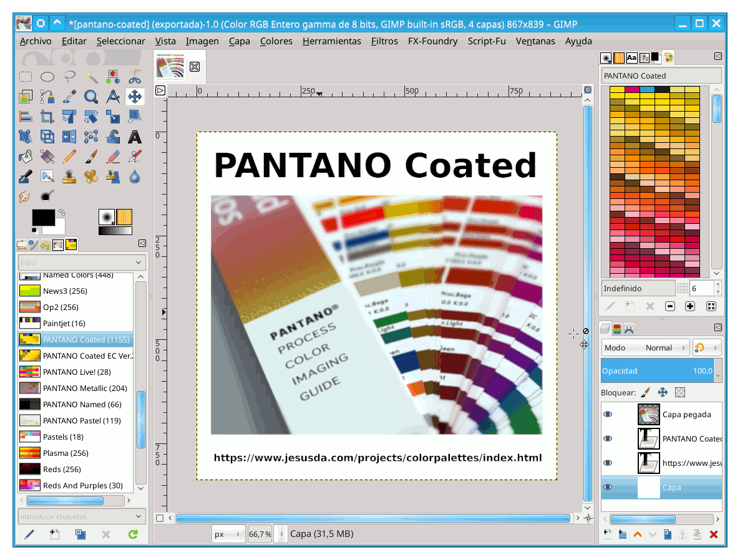Viewport: 740px width, 560px height.
Task: Toggle visibility of the PANTANO Coated layer
Action: 608,438
